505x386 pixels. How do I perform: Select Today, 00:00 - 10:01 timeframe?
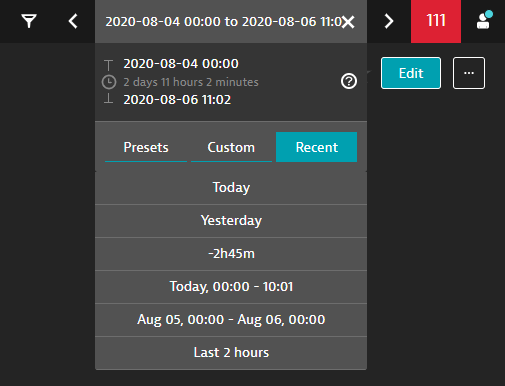231,287
